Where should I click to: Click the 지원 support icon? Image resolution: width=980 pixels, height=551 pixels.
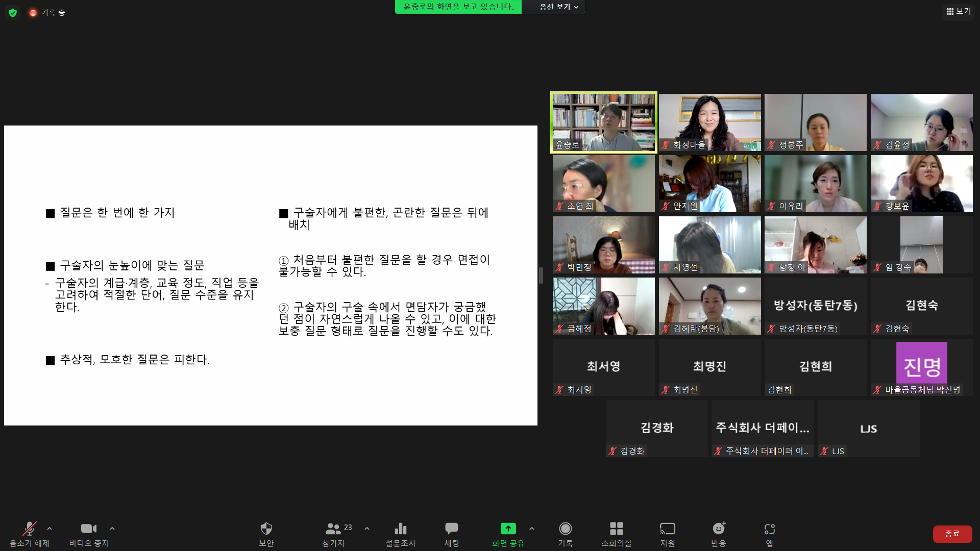[668, 529]
